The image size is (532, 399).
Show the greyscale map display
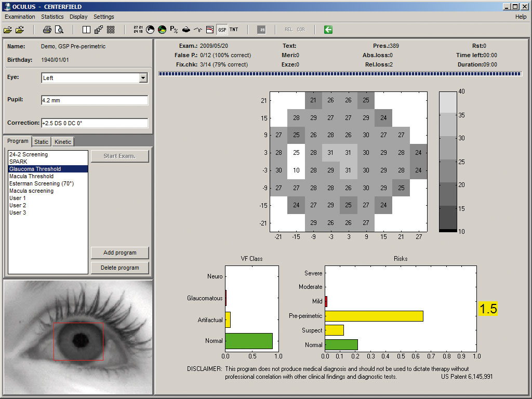[x=150, y=30]
